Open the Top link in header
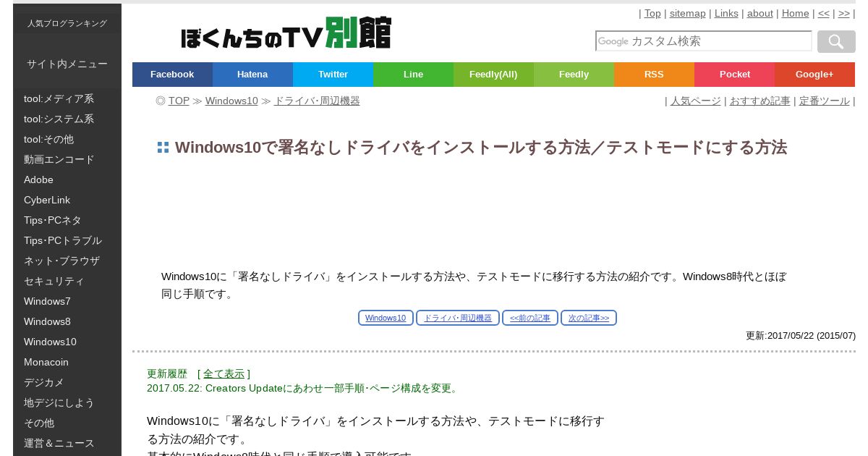The image size is (868, 456). pos(652,13)
